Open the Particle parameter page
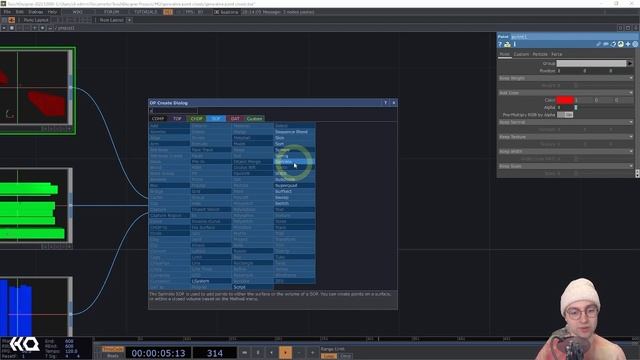Screen dimensions: 640x360 click(540, 54)
